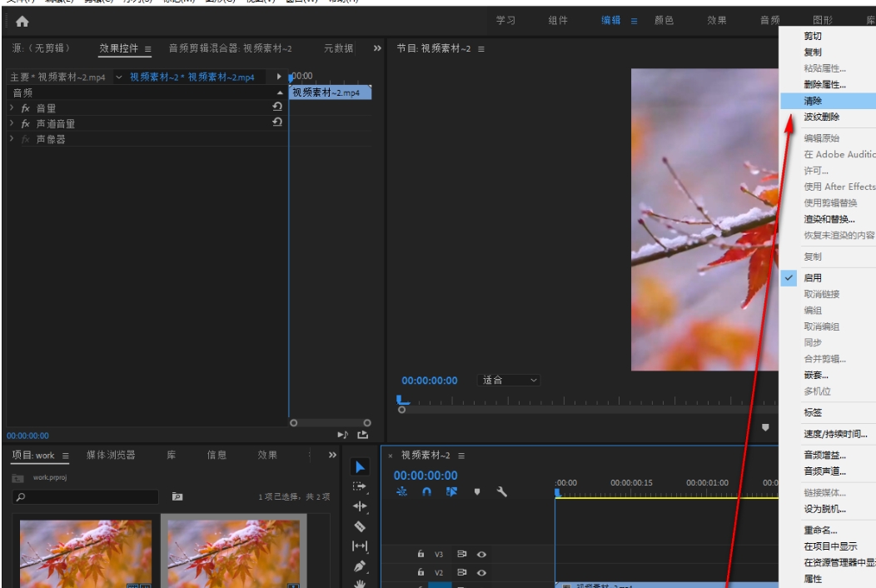This screenshot has height=588, width=876.
Task: Select the Track Select Forward tool
Action: 360,486
